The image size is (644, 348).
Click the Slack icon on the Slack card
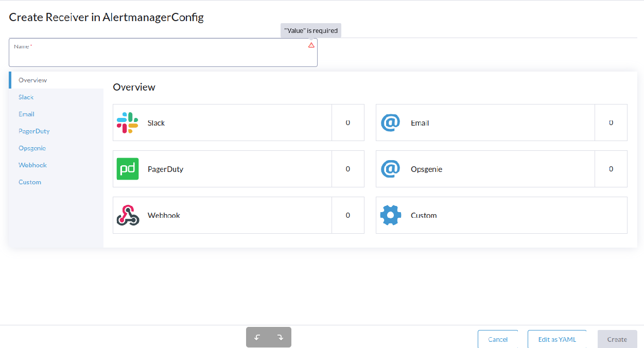tap(127, 122)
